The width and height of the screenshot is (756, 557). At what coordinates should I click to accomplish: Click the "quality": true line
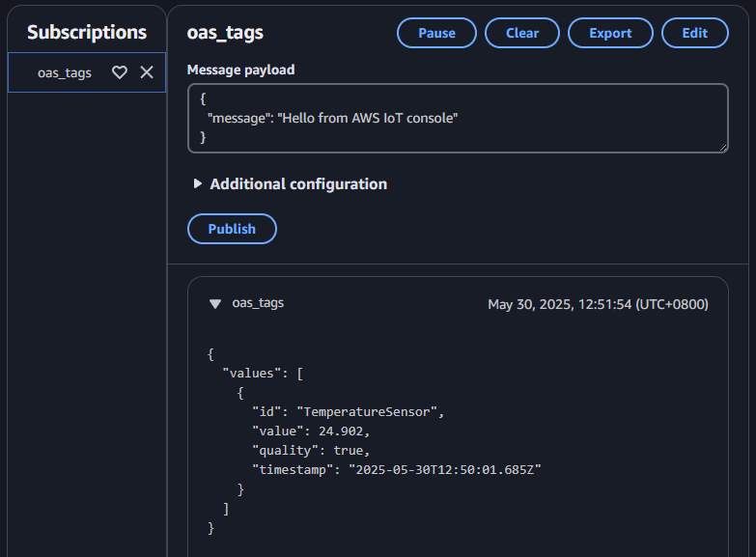click(x=311, y=451)
